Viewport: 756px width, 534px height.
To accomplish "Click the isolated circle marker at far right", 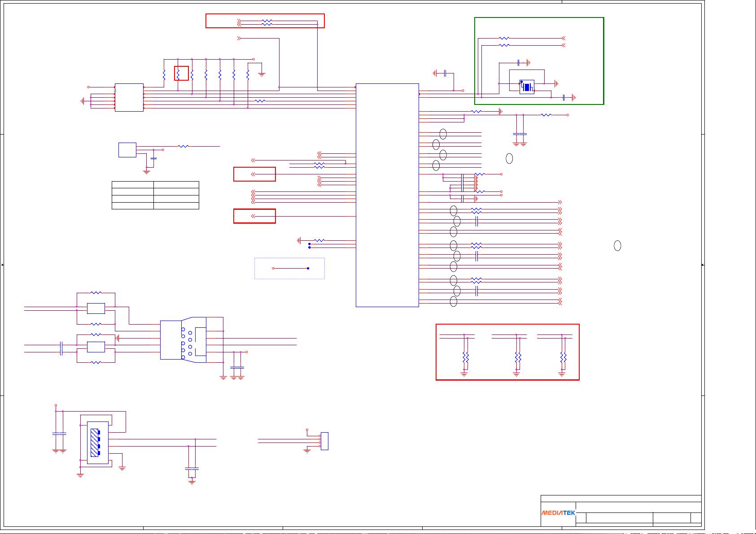I will tap(617, 246).
